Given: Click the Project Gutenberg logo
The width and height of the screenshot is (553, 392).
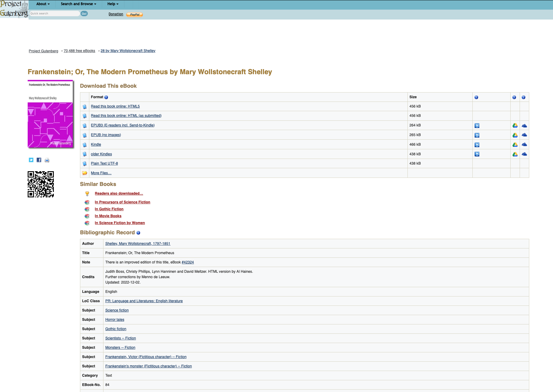Looking at the screenshot, I should [x=14, y=9].
